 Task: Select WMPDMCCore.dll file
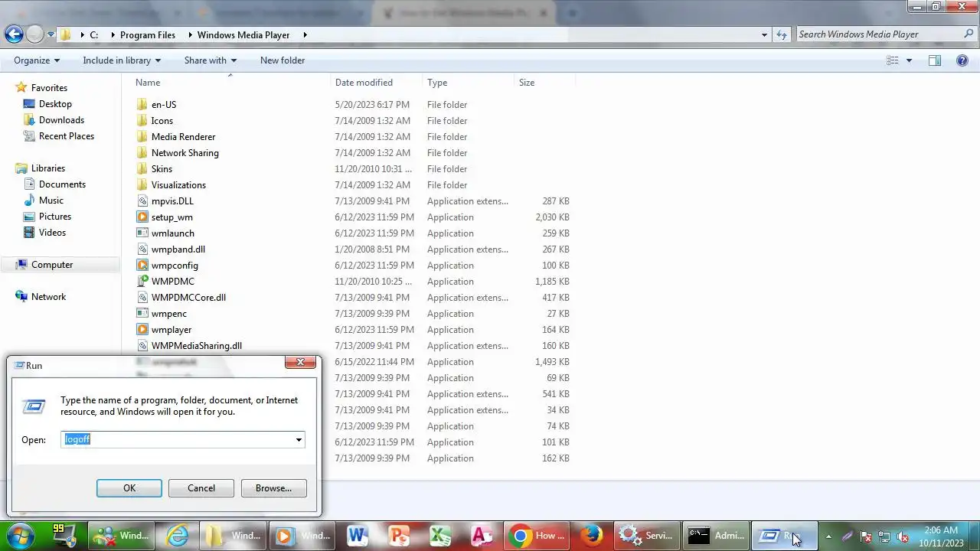pos(188,298)
